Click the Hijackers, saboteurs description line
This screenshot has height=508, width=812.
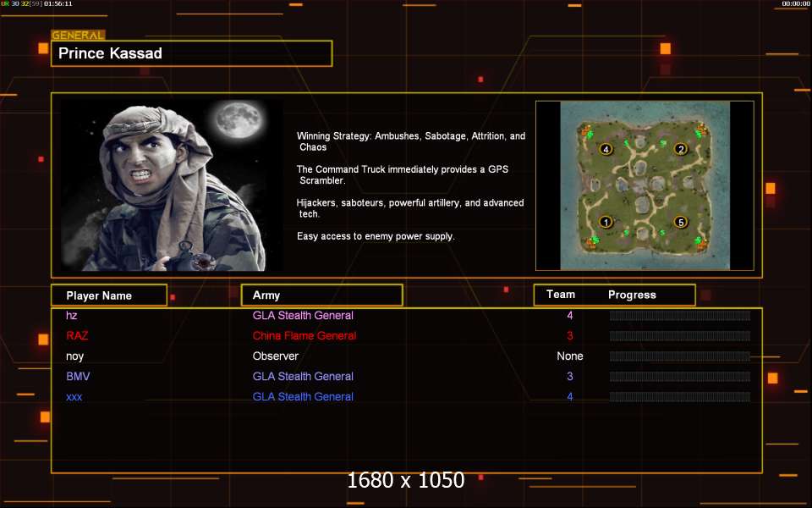click(410, 208)
